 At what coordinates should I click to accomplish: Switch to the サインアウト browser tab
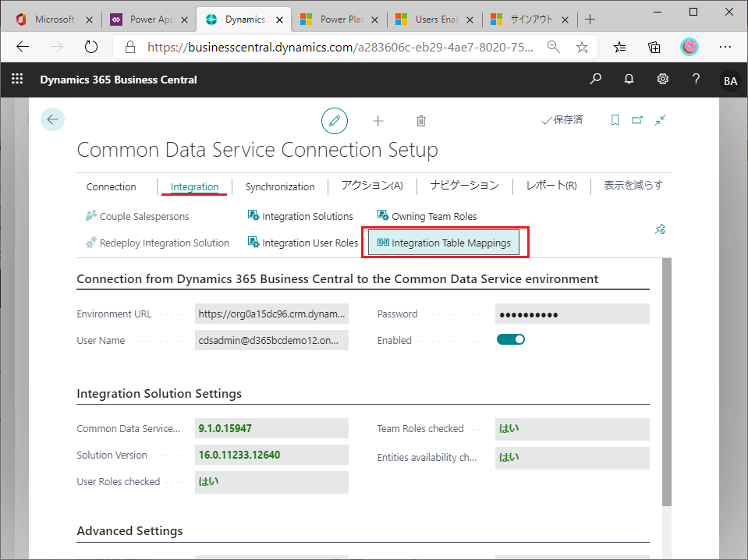click(x=530, y=19)
